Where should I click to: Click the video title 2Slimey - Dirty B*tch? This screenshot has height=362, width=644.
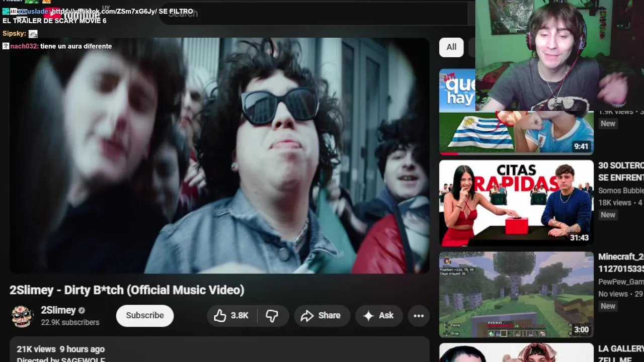(x=127, y=290)
